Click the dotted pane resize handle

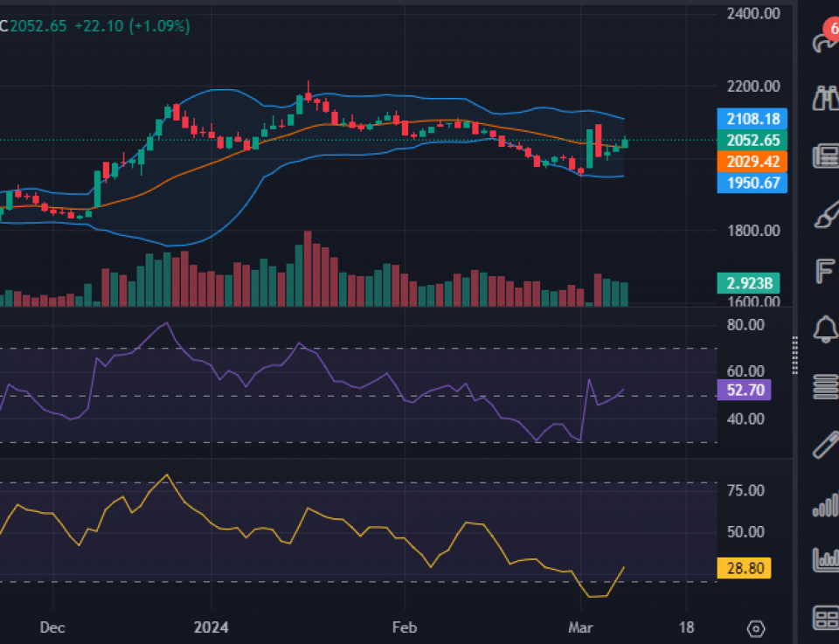click(794, 354)
